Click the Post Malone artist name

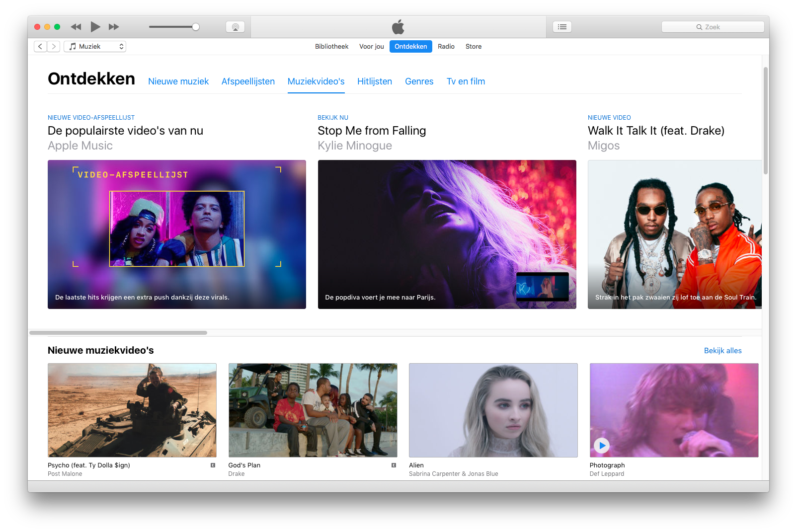[65, 474]
